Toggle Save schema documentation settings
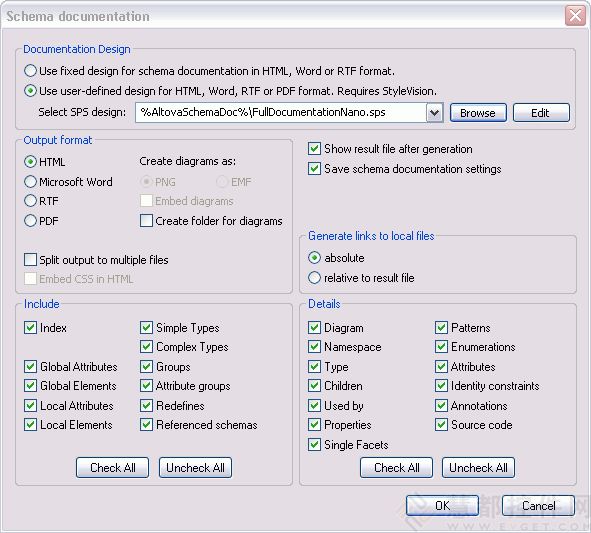 (314, 168)
